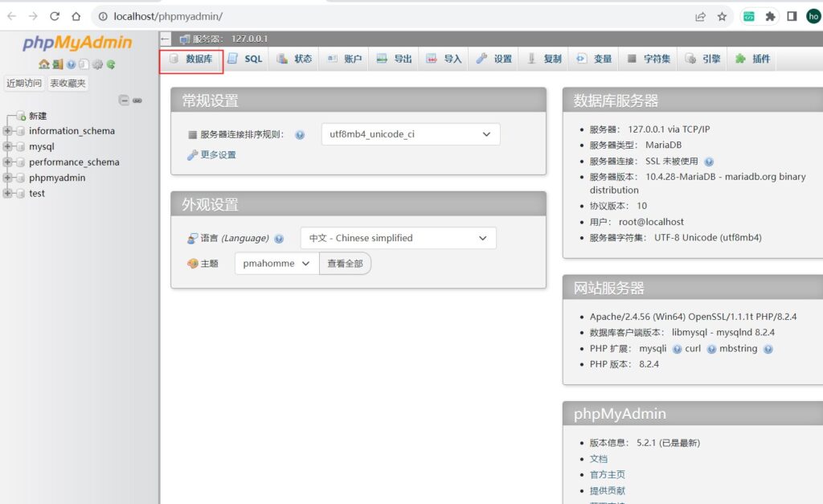Click the browser address bar URL
Viewport: 823px width, 504px height.
168,16
